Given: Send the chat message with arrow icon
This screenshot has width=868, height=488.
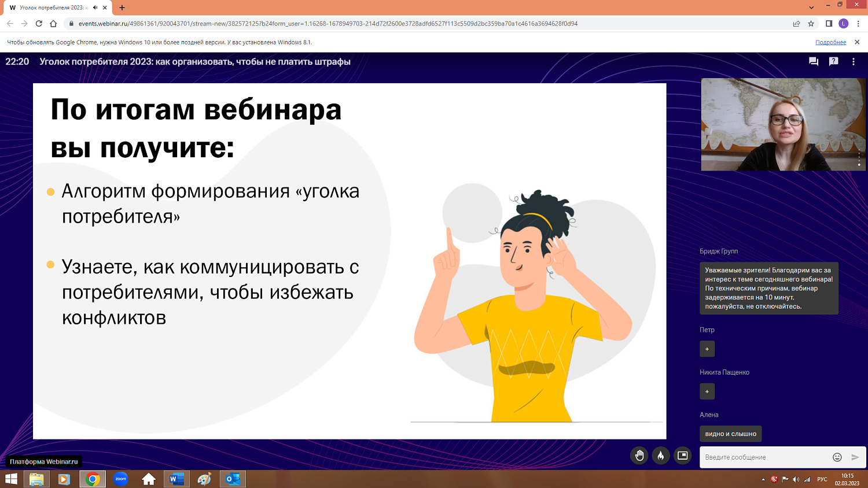Looking at the screenshot, I should coord(854,457).
